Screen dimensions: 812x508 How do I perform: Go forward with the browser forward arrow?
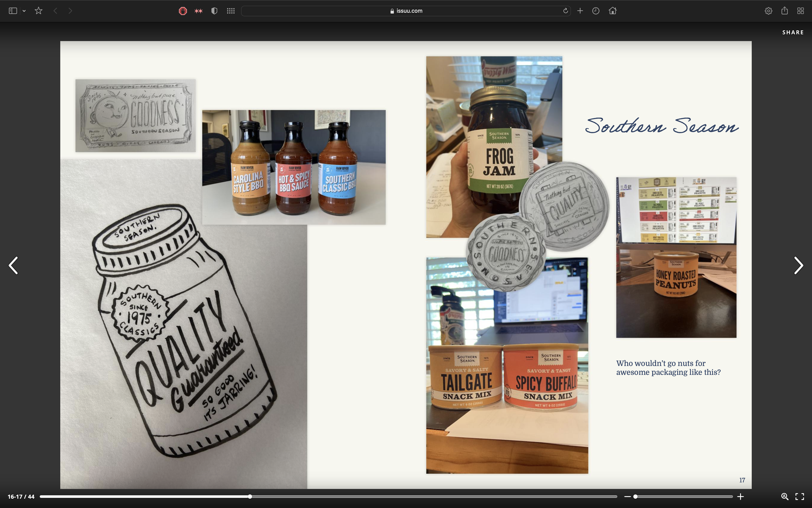pos(70,11)
